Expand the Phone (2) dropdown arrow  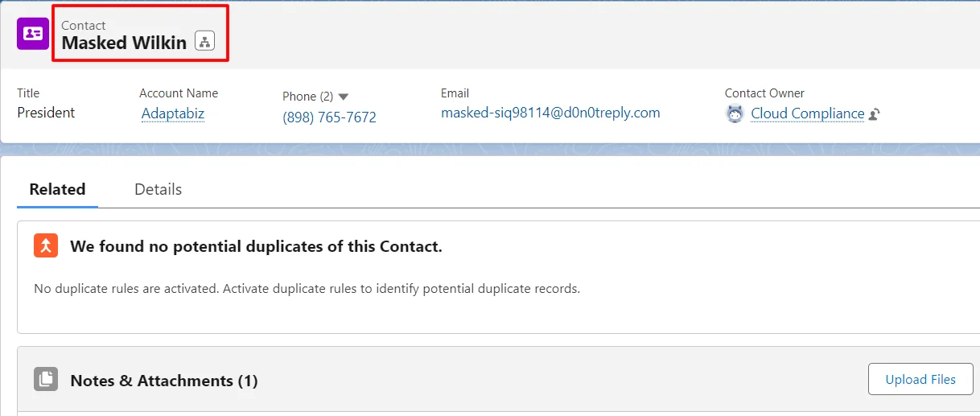pyautogui.click(x=344, y=97)
